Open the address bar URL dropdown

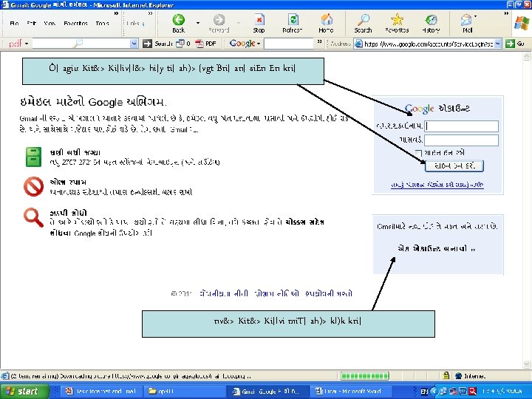coord(498,44)
